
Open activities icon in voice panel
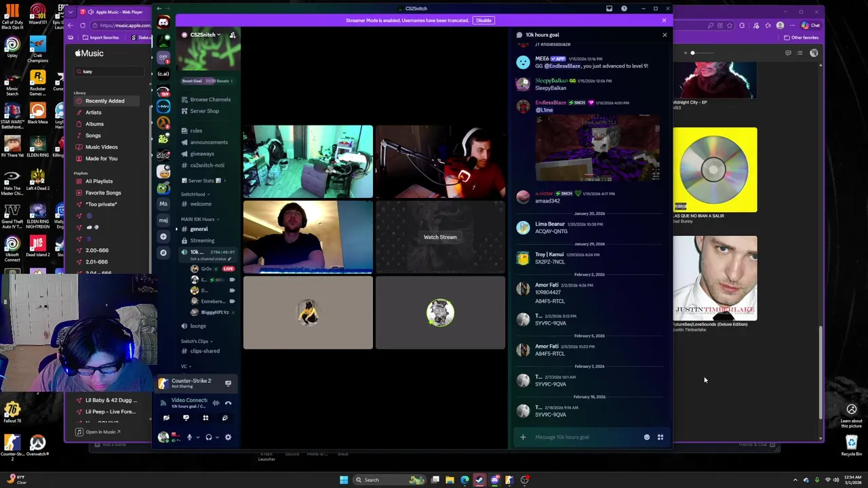[205, 418]
